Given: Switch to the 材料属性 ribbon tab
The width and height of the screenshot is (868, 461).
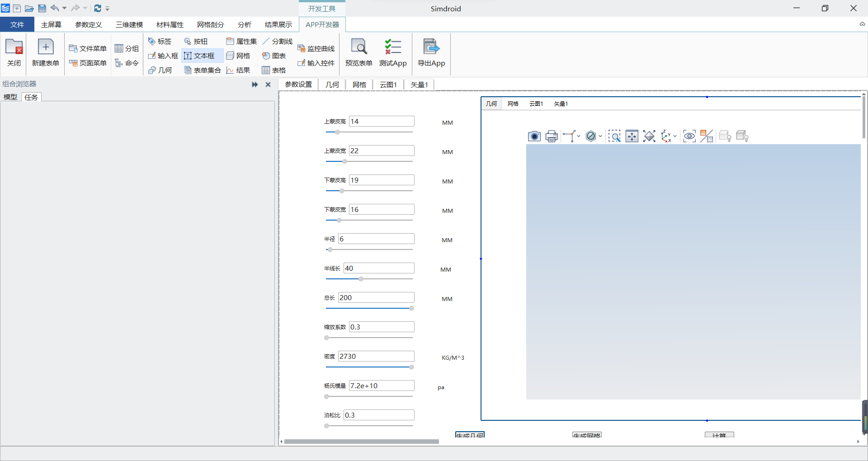Looking at the screenshot, I should pyautogui.click(x=170, y=24).
